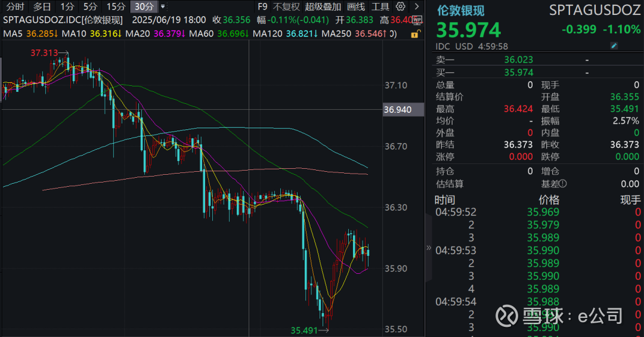Collapse the quote side panel with double-arrow handle

tap(428, 248)
